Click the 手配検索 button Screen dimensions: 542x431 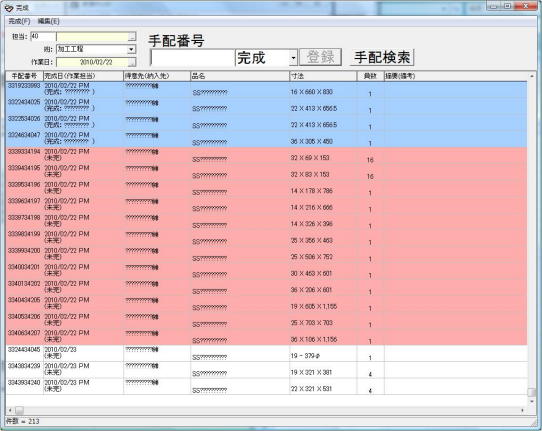coord(382,57)
